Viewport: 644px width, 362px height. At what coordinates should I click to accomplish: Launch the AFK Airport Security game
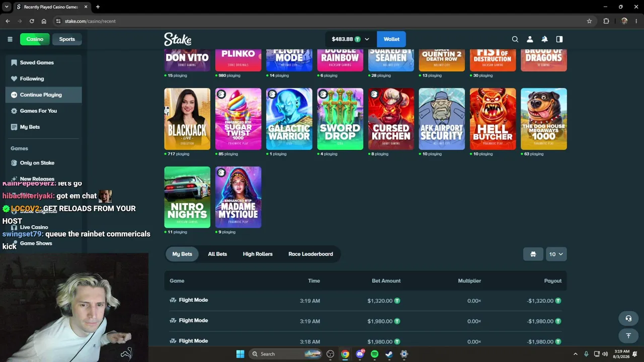point(442,119)
